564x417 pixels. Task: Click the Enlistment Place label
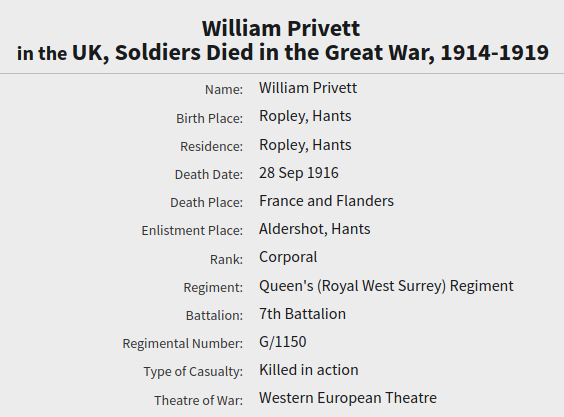pyautogui.click(x=192, y=231)
